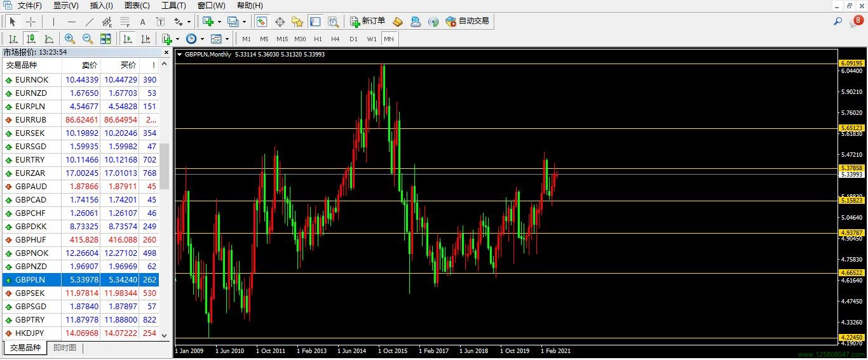Click the tile windows icon

(105, 39)
